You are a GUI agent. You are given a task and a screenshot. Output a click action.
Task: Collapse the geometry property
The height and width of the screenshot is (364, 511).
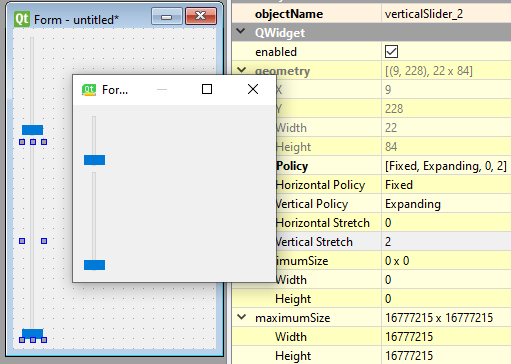click(x=241, y=70)
